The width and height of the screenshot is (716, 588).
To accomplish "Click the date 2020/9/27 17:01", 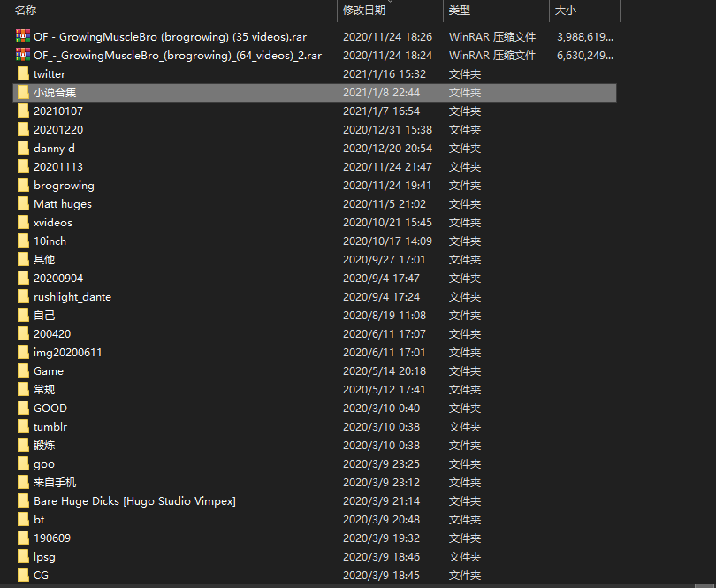I will click(x=384, y=259).
